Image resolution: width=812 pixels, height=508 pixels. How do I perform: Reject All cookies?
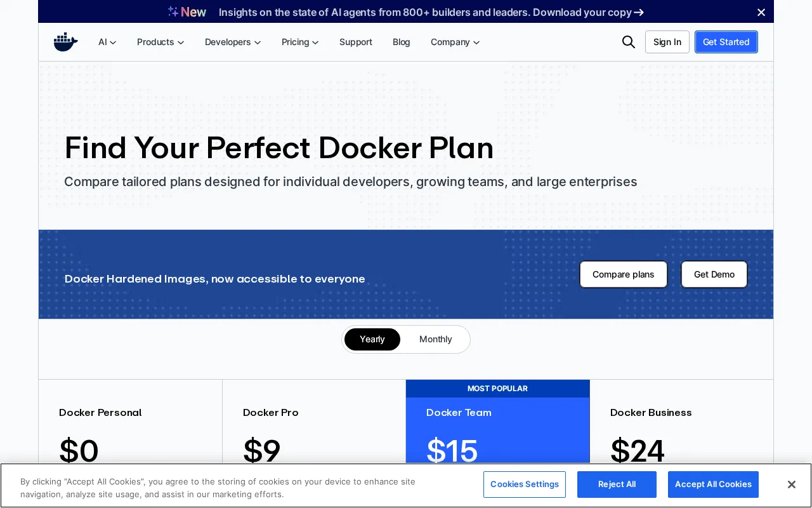[617, 485]
